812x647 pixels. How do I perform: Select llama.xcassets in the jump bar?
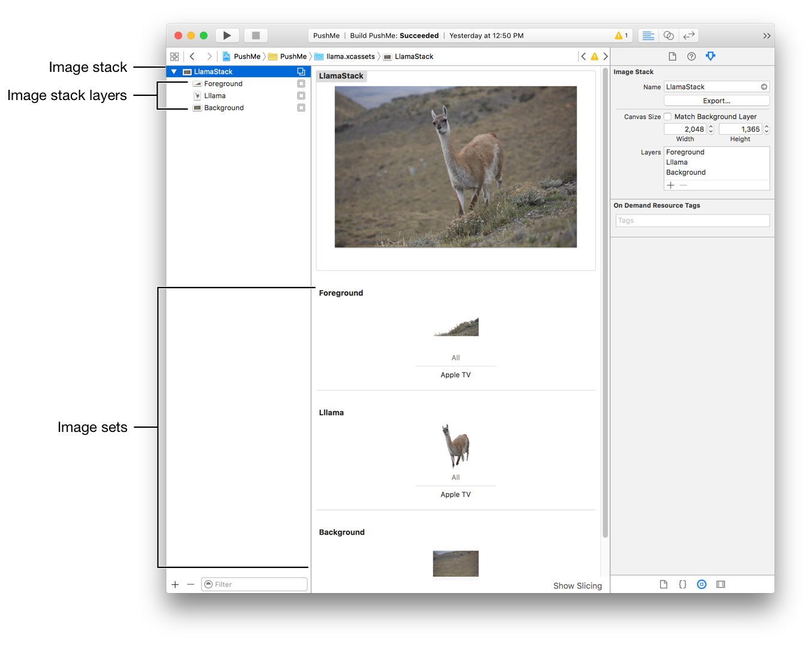click(345, 56)
